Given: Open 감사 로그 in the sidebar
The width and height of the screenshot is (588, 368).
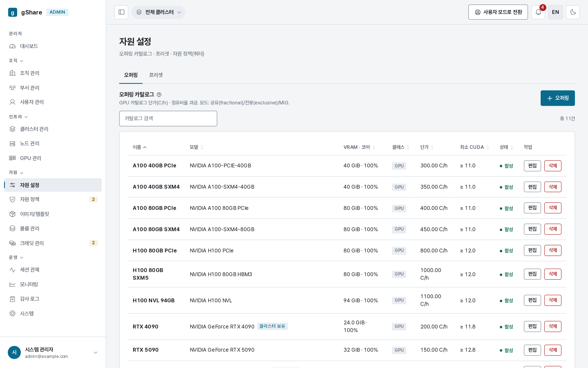Looking at the screenshot, I should [53, 299].
